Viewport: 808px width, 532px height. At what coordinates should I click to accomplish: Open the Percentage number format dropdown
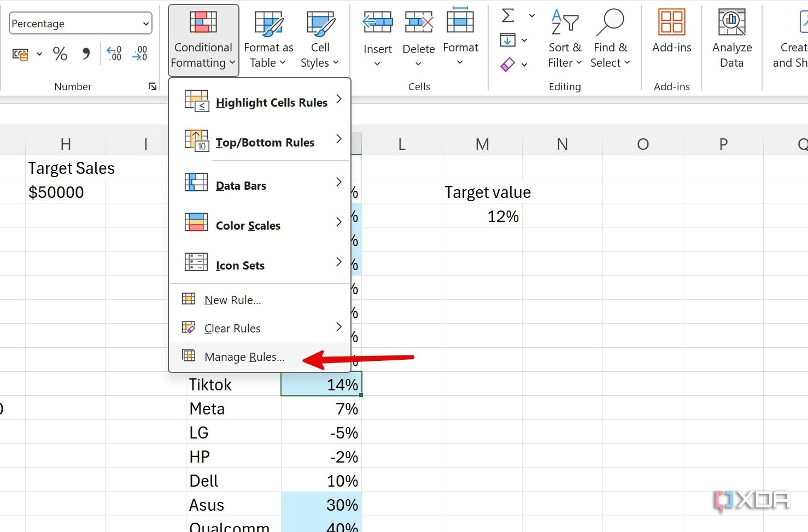[80, 24]
